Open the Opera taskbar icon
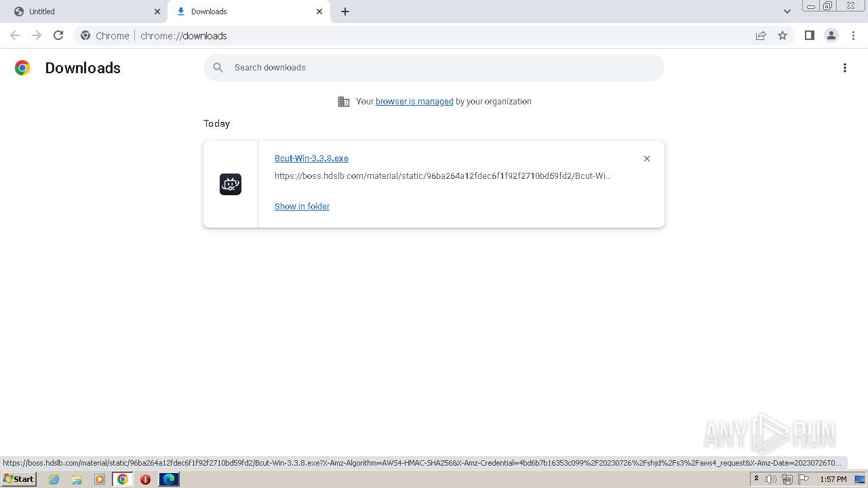 pyautogui.click(x=145, y=479)
